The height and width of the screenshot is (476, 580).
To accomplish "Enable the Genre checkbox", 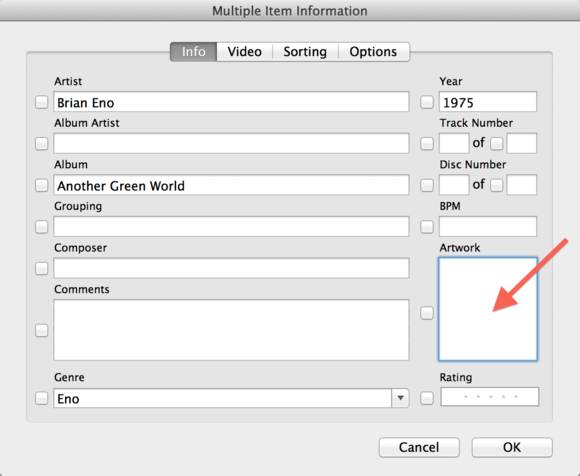I will (41, 398).
